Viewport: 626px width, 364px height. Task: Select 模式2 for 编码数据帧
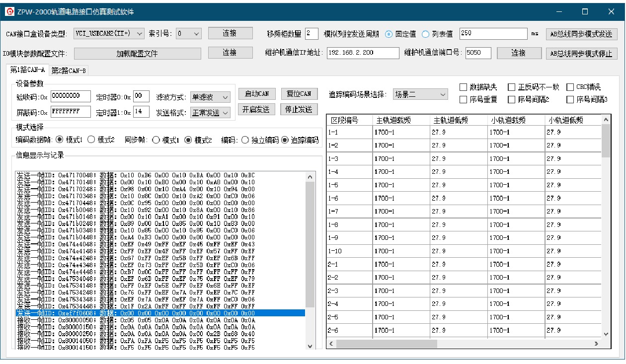click(91, 140)
